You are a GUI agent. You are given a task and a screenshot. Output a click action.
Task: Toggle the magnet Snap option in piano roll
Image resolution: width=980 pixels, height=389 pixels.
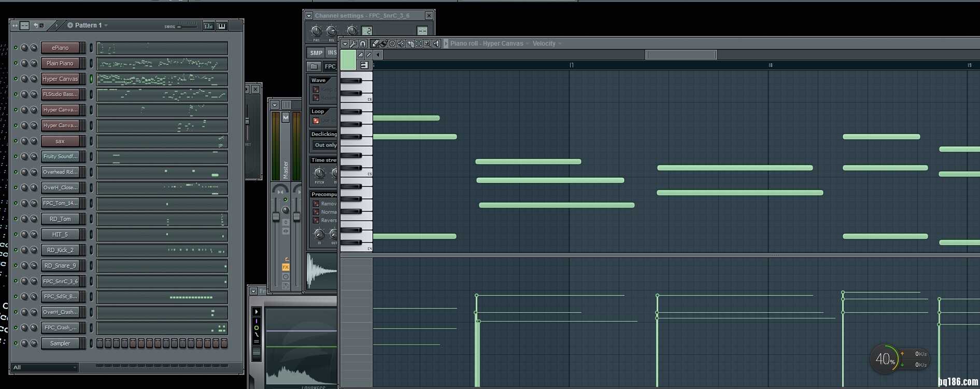tap(363, 44)
